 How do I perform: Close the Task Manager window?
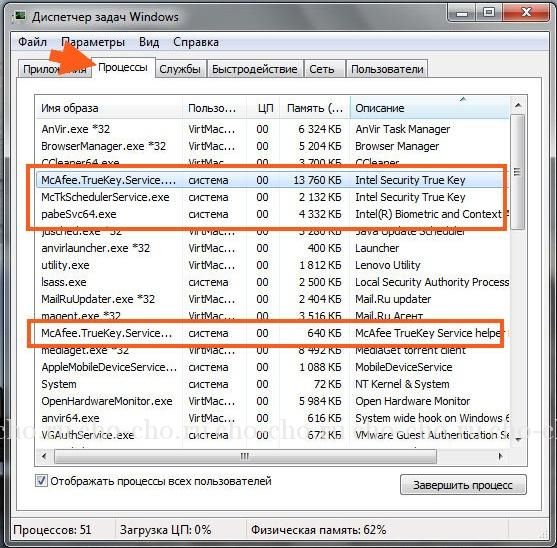pyautogui.click(x=527, y=13)
